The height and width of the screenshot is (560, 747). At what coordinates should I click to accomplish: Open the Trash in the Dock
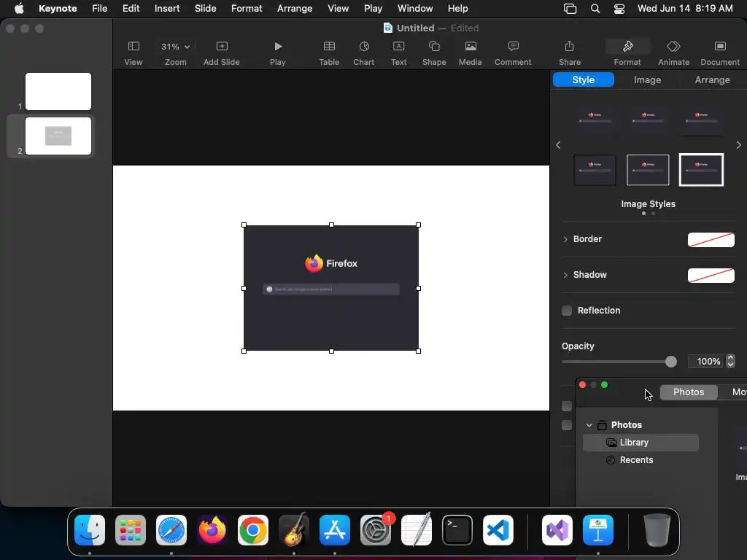click(657, 530)
